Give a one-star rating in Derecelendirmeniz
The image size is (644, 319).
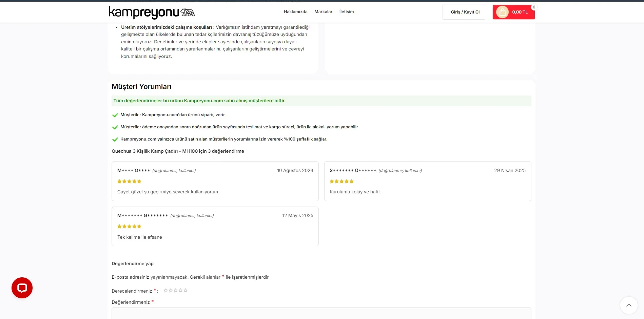pos(166,291)
